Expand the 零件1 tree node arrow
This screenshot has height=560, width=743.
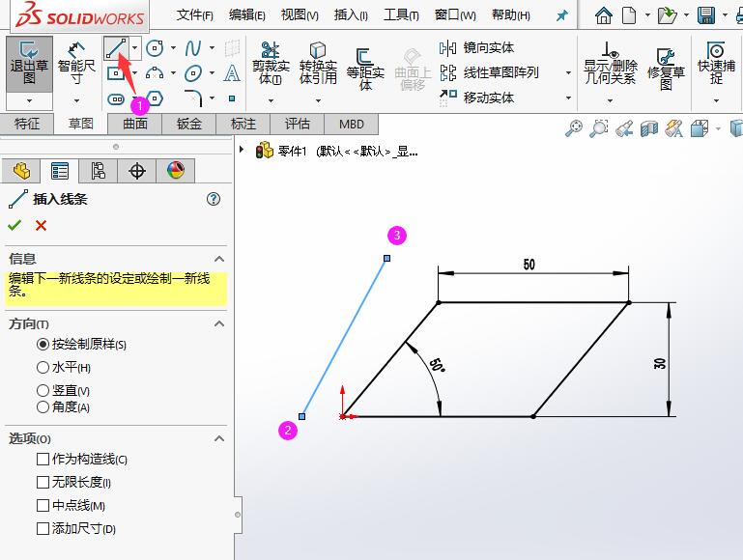[x=242, y=150]
